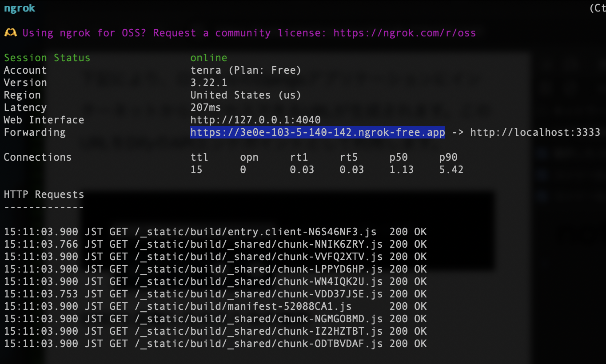Screen dimensions: 606x364
Task: Click the 'opn' column header
Action: pos(249,157)
